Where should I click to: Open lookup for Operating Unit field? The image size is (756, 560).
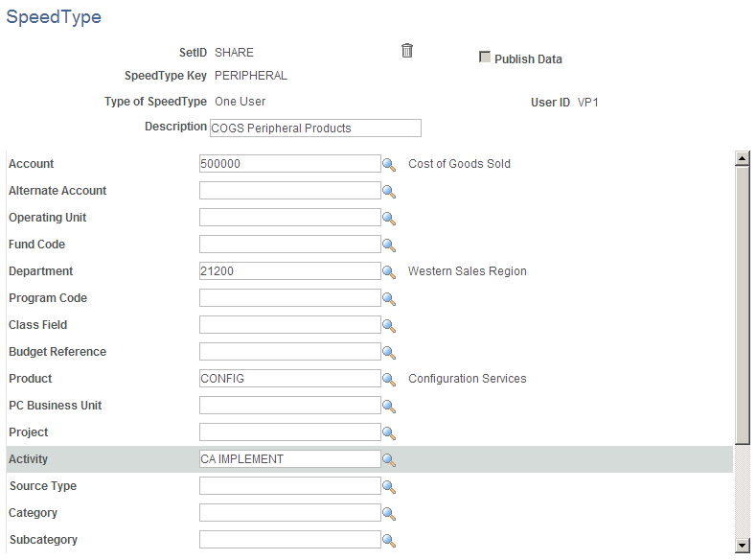(389, 219)
